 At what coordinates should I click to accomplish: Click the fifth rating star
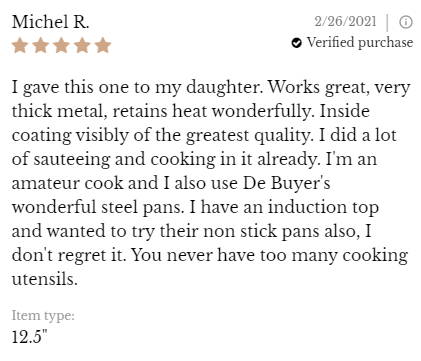click(103, 45)
